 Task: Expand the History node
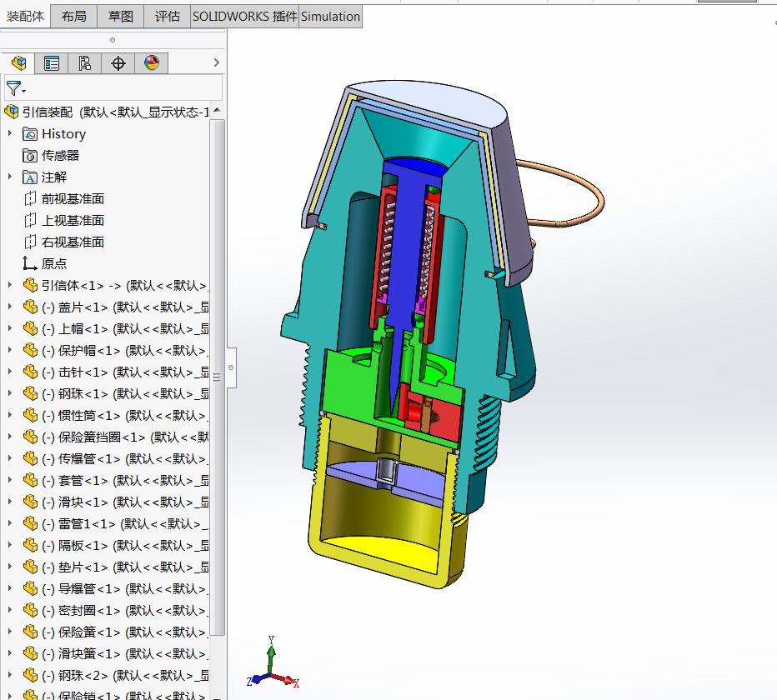pyautogui.click(x=9, y=133)
